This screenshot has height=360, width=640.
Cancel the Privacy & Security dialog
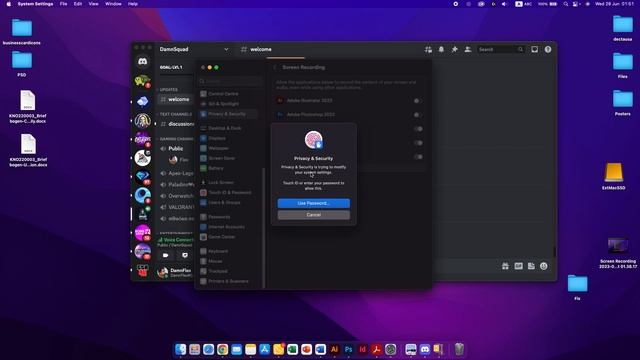313,215
